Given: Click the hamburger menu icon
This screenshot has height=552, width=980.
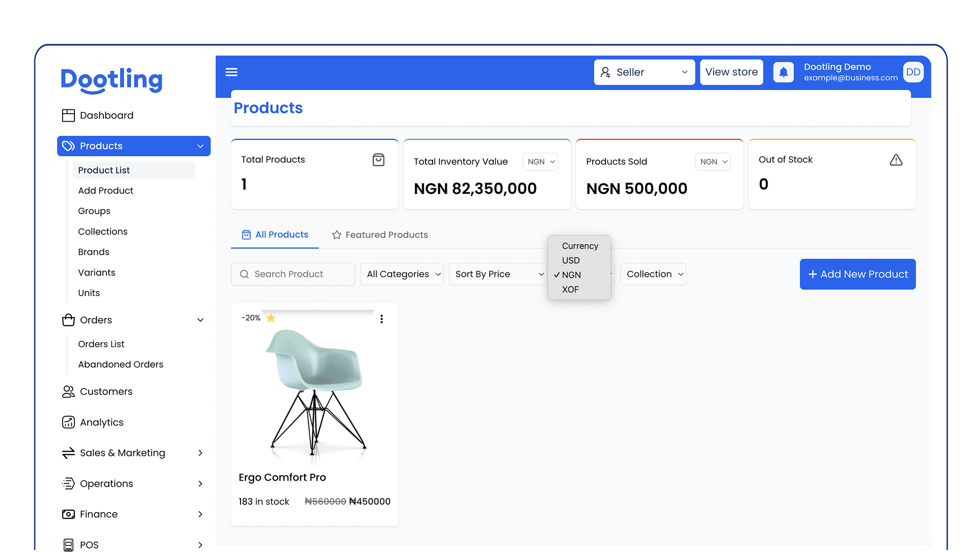Looking at the screenshot, I should click(x=231, y=72).
